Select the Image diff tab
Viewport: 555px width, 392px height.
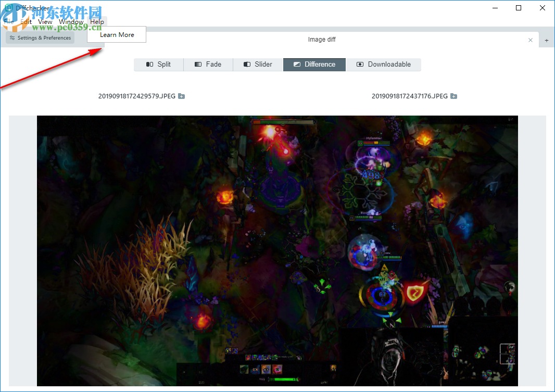(321, 39)
